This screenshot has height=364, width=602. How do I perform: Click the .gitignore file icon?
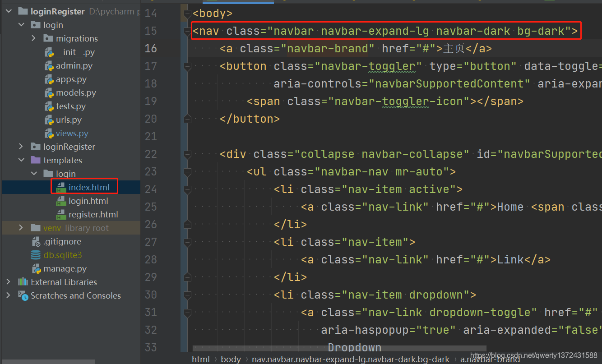[36, 242]
